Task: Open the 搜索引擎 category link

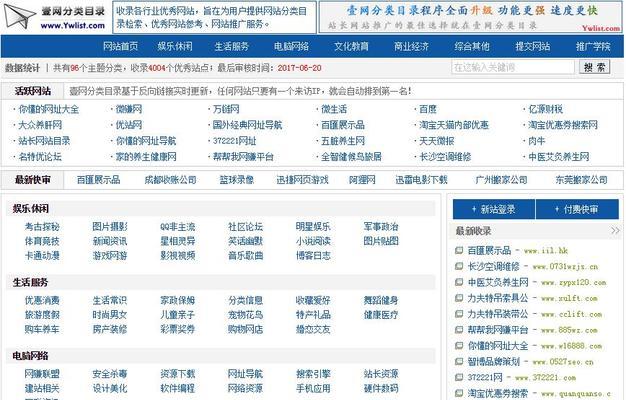Action: 313,374
